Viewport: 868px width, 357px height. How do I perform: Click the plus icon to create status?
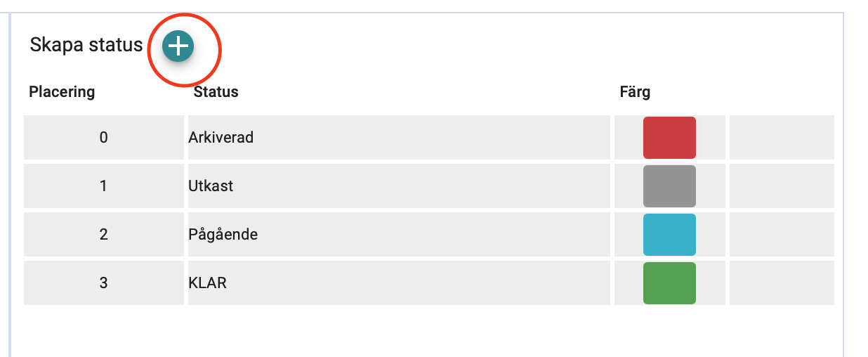pyautogui.click(x=178, y=46)
